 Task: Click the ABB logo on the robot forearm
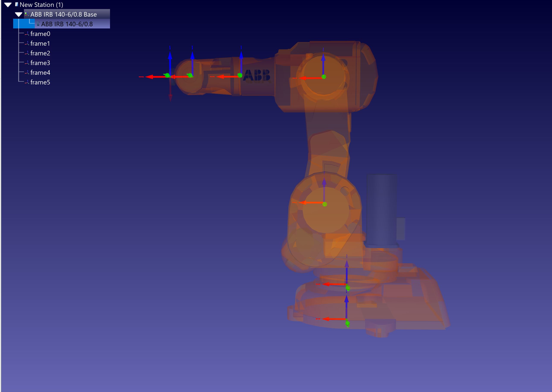tap(256, 76)
